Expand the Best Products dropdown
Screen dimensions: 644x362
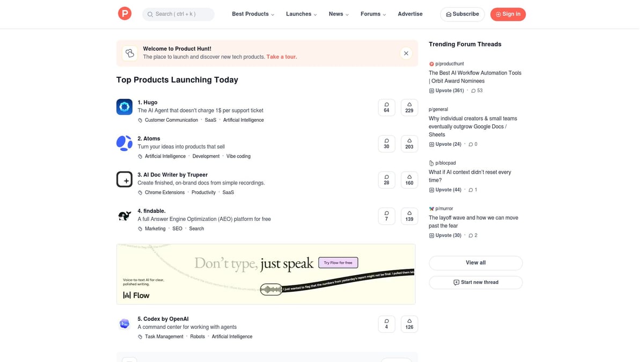[x=253, y=14]
